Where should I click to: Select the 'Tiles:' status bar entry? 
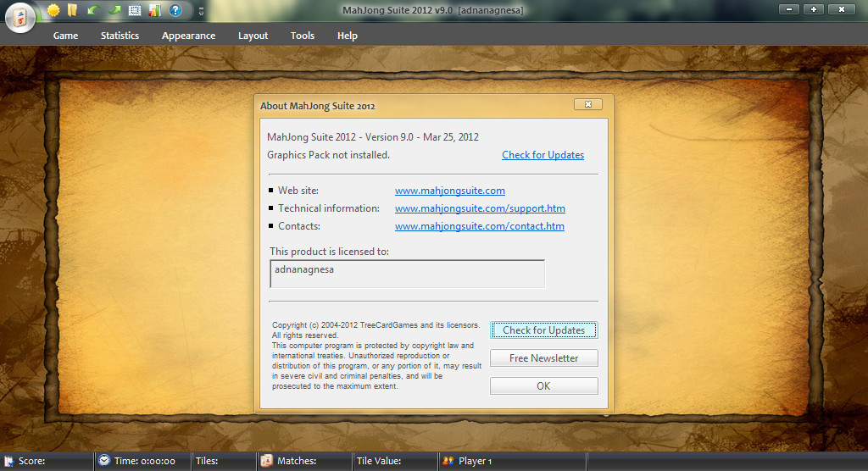pyautogui.click(x=207, y=461)
